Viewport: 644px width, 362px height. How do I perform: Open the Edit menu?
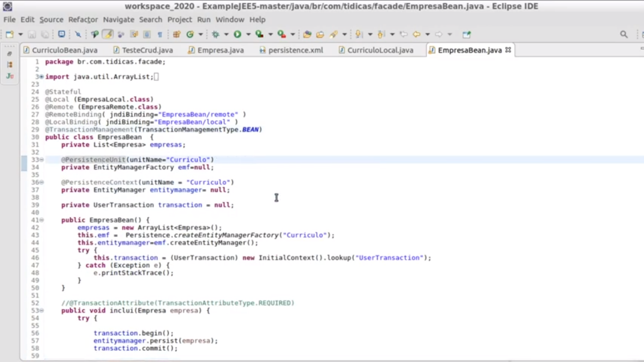[27, 19]
